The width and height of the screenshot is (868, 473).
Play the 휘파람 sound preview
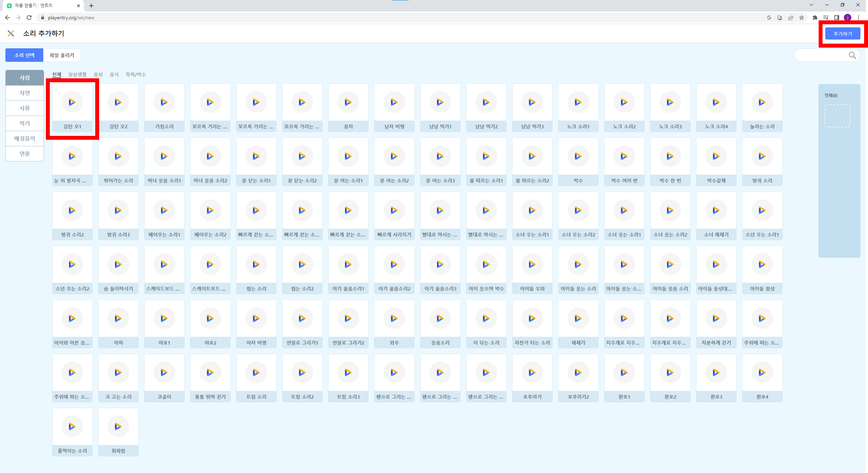pos(118,427)
